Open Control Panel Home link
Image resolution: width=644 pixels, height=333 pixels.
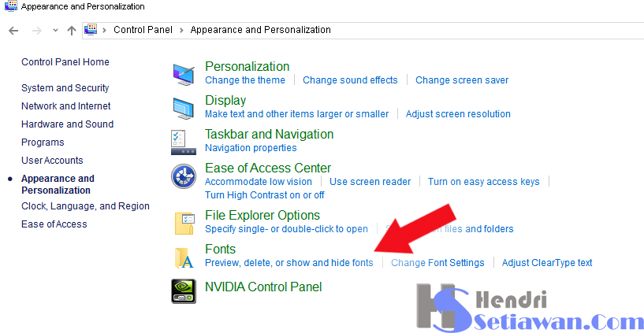coord(65,62)
